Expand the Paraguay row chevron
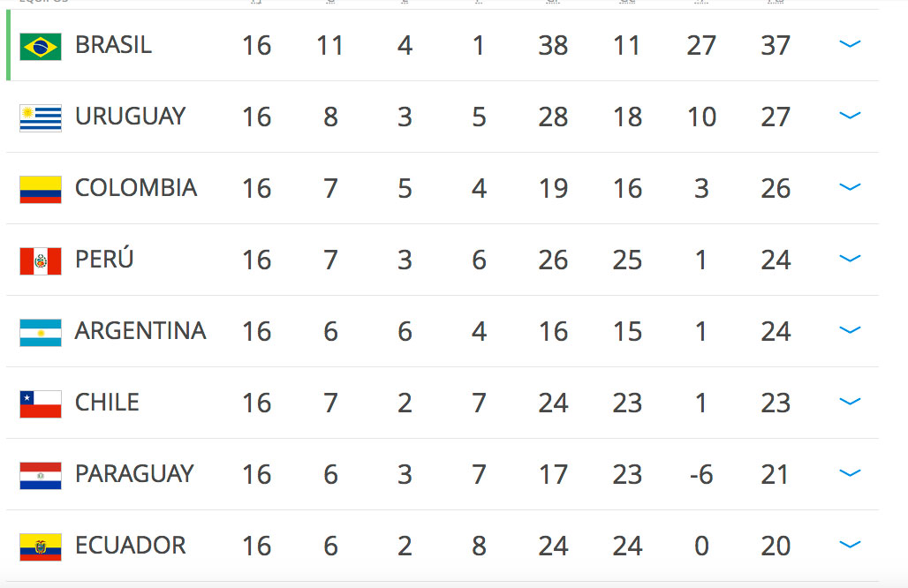The image size is (908, 588). tap(850, 473)
